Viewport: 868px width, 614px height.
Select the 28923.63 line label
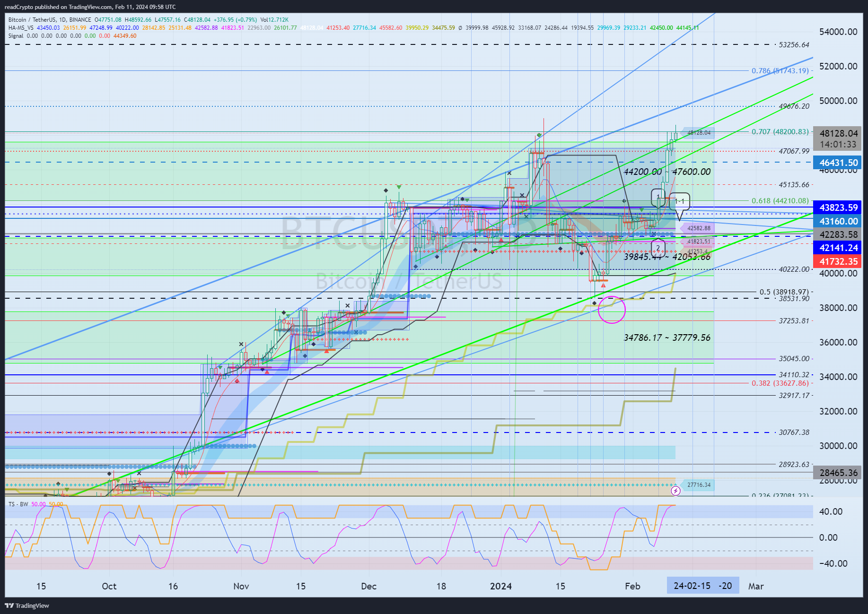(x=794, y=465)
